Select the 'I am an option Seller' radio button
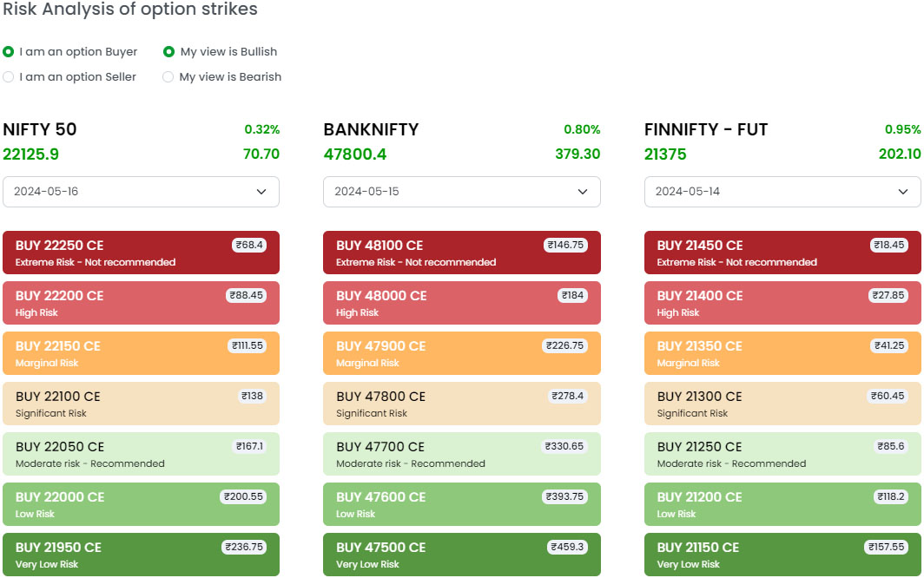Screen dimensions: 924x578 pyautogui.click(x=9, y=76)
